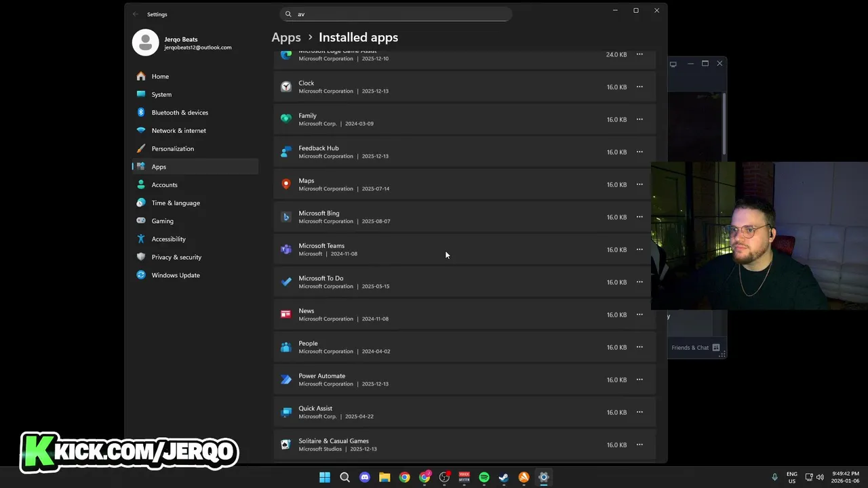Open File Explorer from the taskbar
The image size is (868, 488).
coord(384,477)
